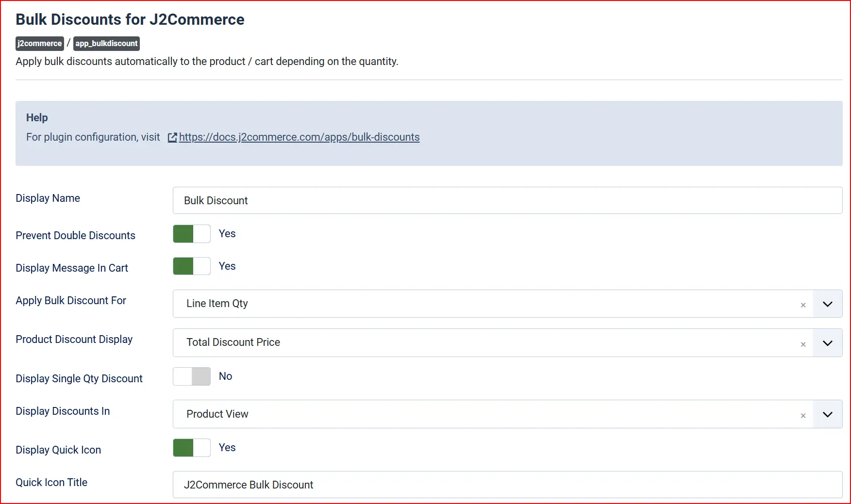Click the Display Quick Icon label

coord(58,450)
